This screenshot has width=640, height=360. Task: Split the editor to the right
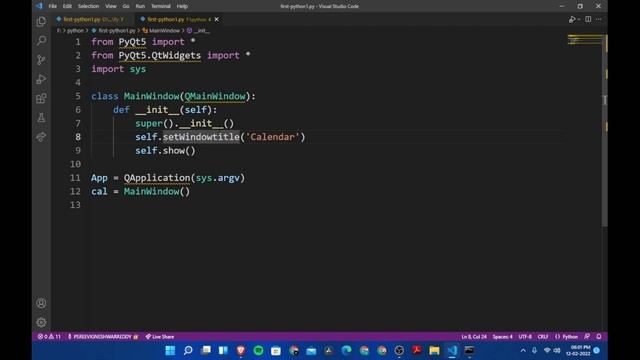click(x=588, y=19)
